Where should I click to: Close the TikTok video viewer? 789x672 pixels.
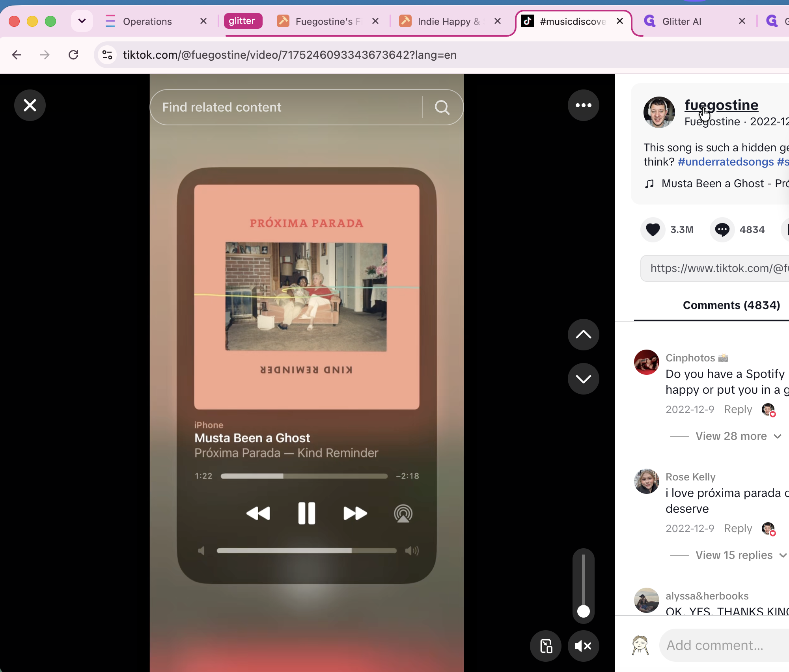coord(30,105)
